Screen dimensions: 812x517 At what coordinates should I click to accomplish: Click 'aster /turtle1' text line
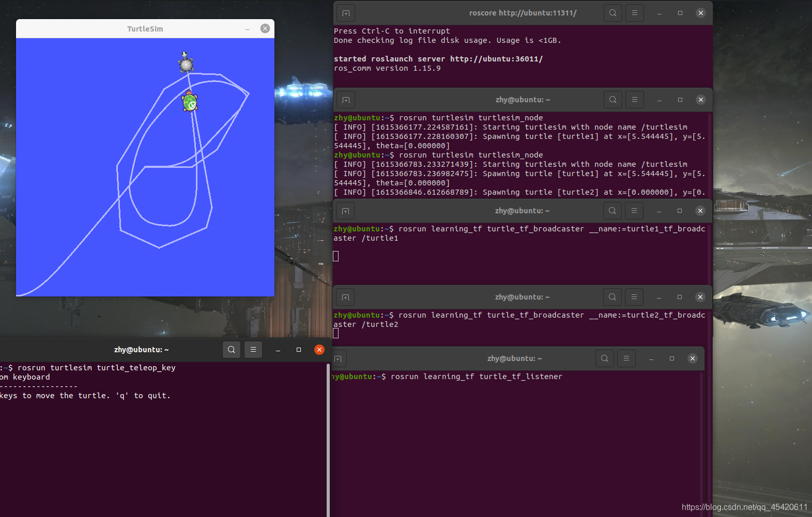(x=366, y=238)
